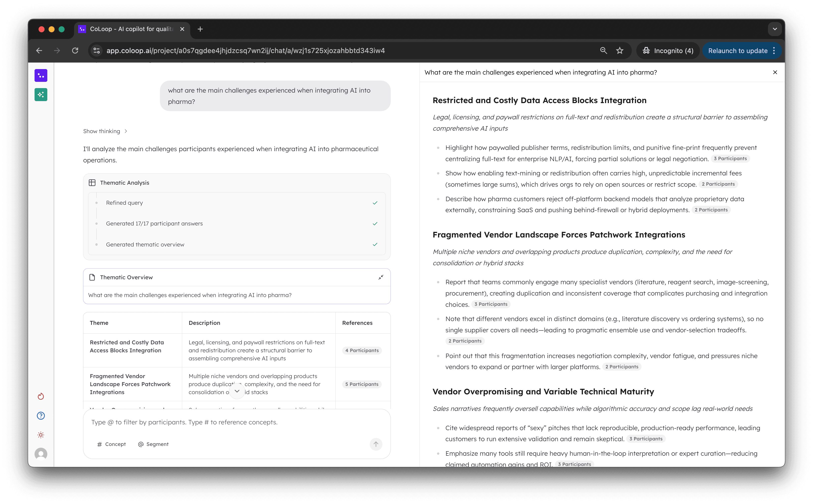This screenshot has width=813, height=504.
Task: Toggle the sun theme icon
Action: pyautogui.click(x=41, y=435)
